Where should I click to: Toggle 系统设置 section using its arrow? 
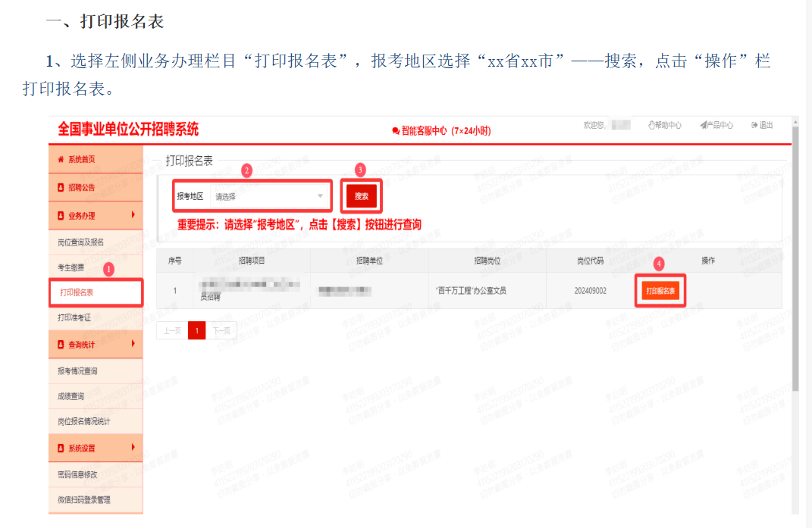(x=133, y=448)
